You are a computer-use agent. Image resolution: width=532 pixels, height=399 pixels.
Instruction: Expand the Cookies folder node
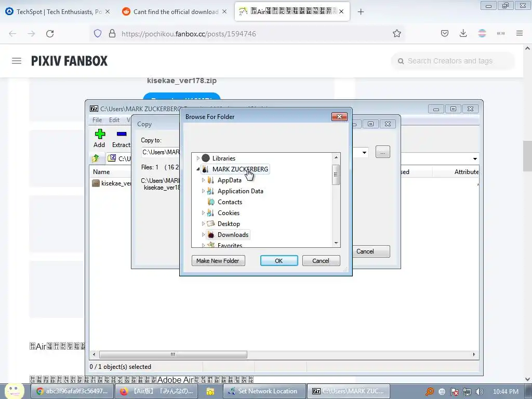(x=203, y=212)
